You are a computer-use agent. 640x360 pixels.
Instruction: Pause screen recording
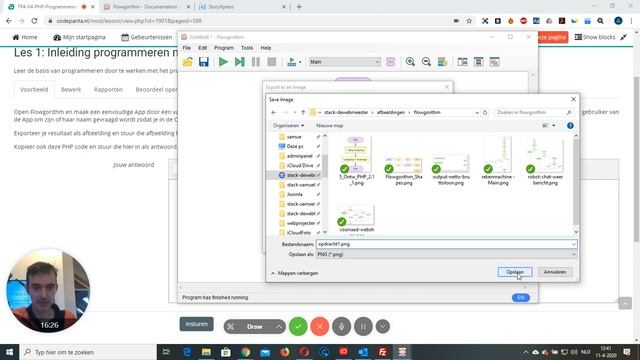(x=363, y=327)
